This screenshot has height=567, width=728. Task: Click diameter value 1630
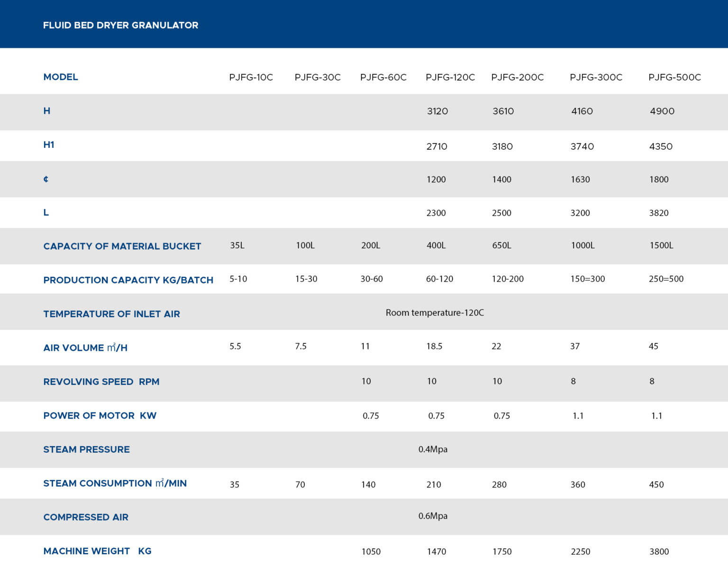point(581,179)
